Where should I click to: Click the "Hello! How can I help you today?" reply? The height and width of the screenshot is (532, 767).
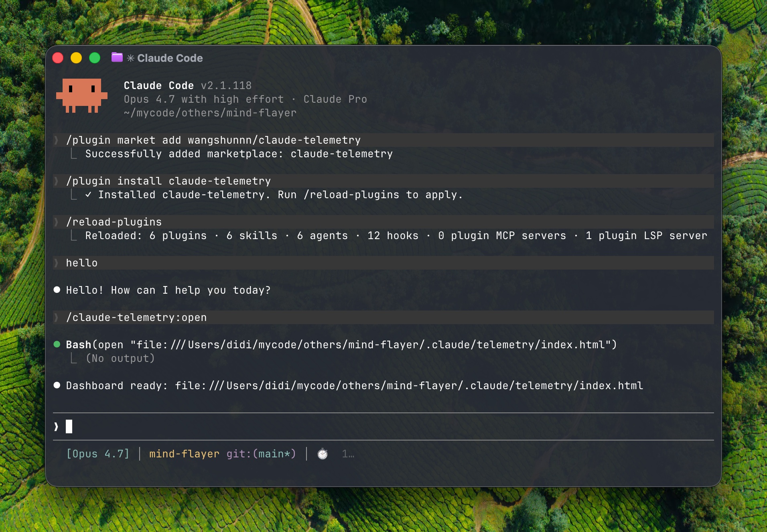168,290
